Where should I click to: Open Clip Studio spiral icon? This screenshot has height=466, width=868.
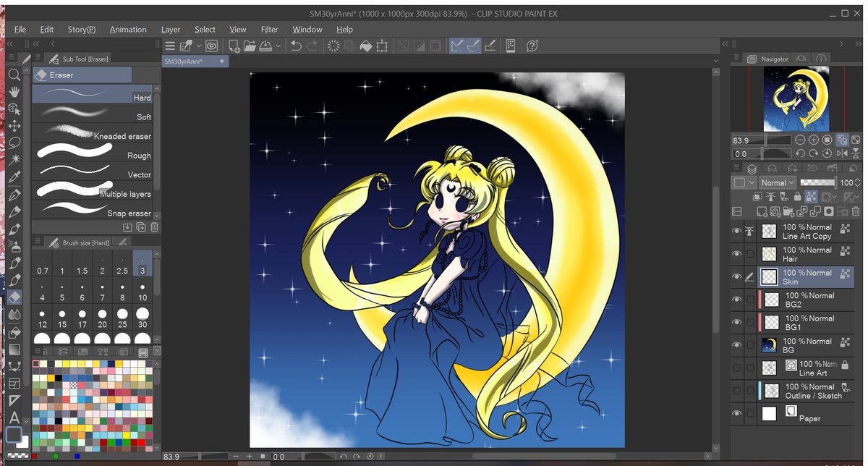pyautogui.click(x=211, y=46)
